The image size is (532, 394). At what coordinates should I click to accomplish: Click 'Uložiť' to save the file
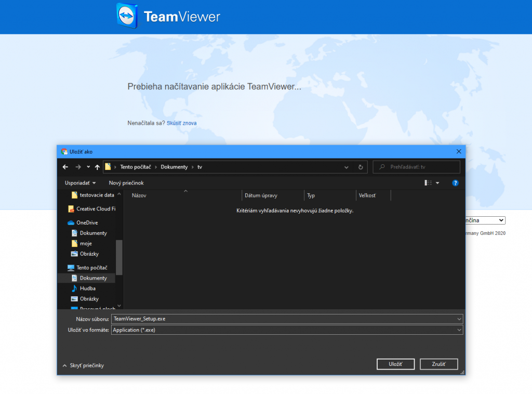(395, 364)
